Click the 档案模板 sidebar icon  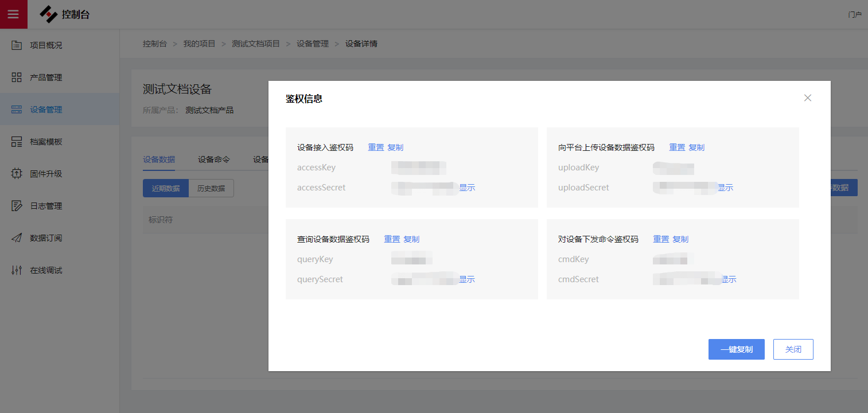(x=17, y=142)
